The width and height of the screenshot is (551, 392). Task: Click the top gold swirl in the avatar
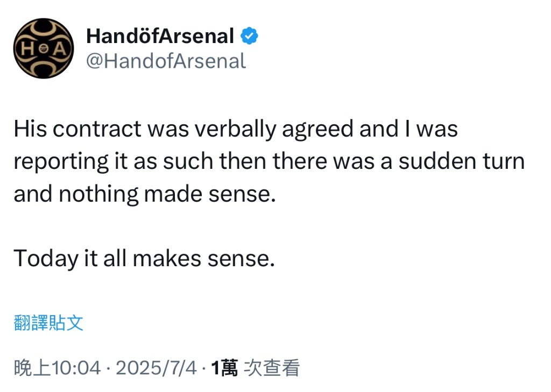click(x=44, y=29)
